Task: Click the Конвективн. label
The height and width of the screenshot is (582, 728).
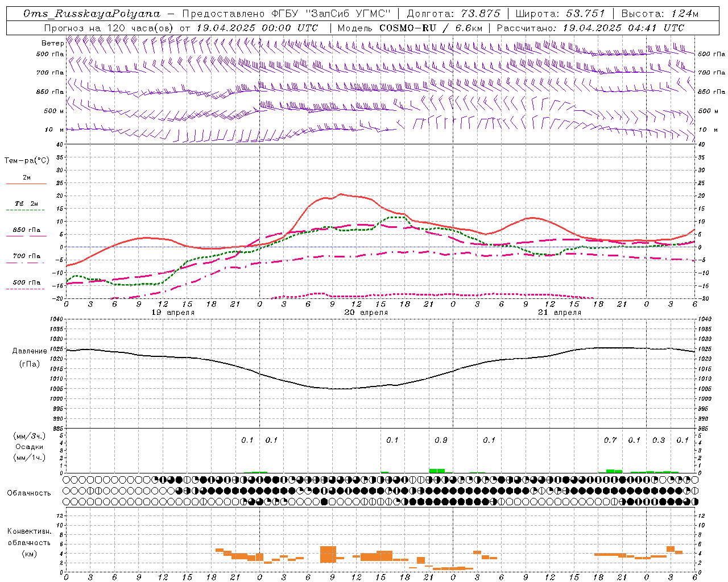Action: click(x=29, y=531)
